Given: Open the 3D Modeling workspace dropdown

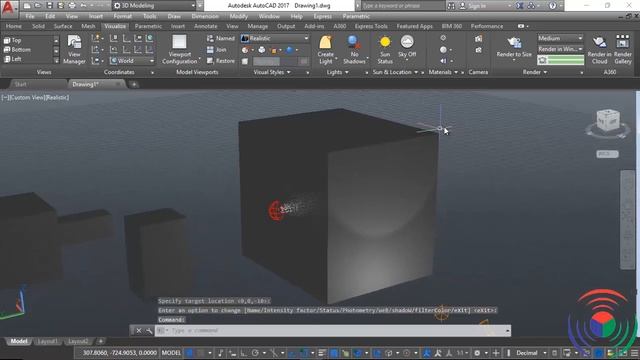Looking at the screenshot, I should pyautogui.click(x=154, y=6).
